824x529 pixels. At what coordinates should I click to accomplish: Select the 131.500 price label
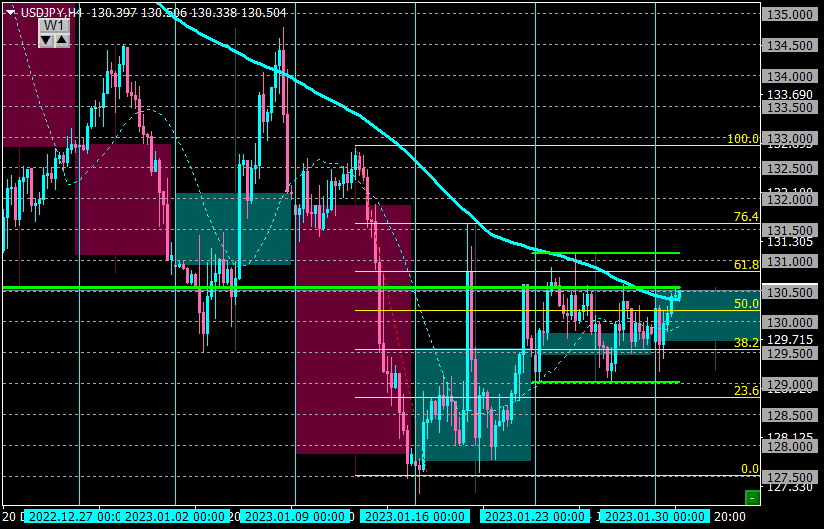(790, 230)
